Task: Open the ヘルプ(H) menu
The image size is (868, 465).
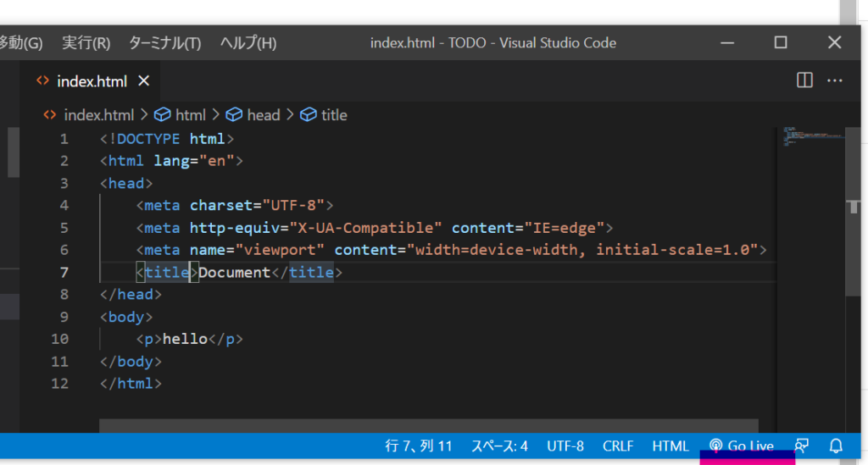Action: click(x=248, y=42)
